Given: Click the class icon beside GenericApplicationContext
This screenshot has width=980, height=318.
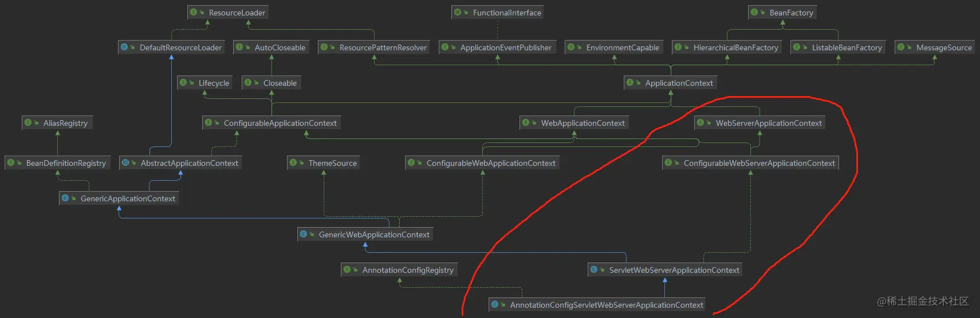Looking at the screenshot, I should click(65, 198).
